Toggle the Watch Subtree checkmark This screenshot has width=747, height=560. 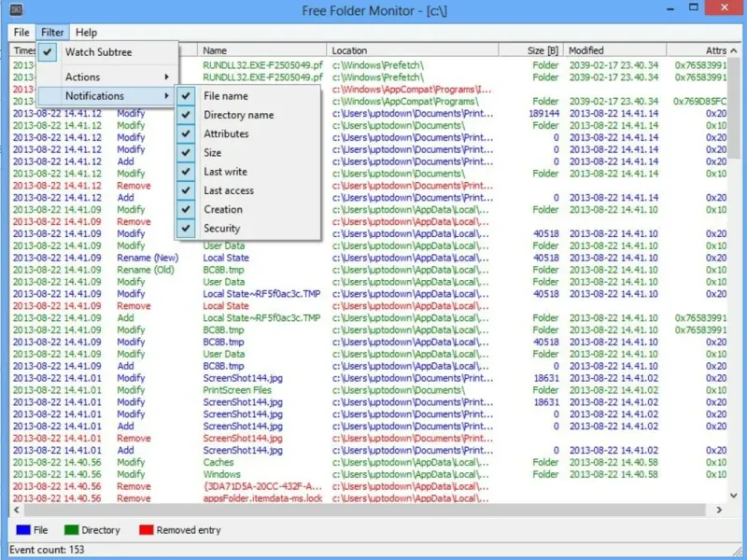coord(48,52)
